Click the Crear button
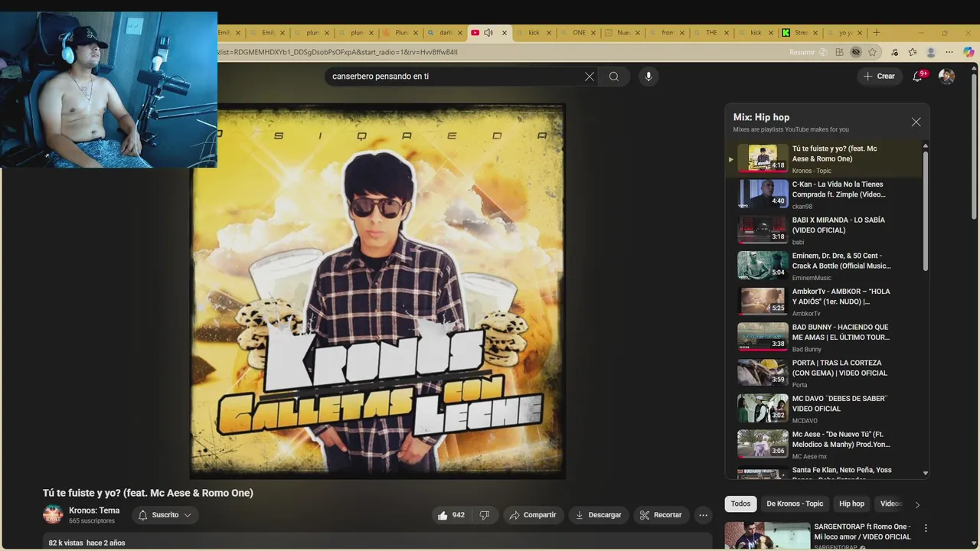Screen dimensions: 980x551 click(879, 76)
